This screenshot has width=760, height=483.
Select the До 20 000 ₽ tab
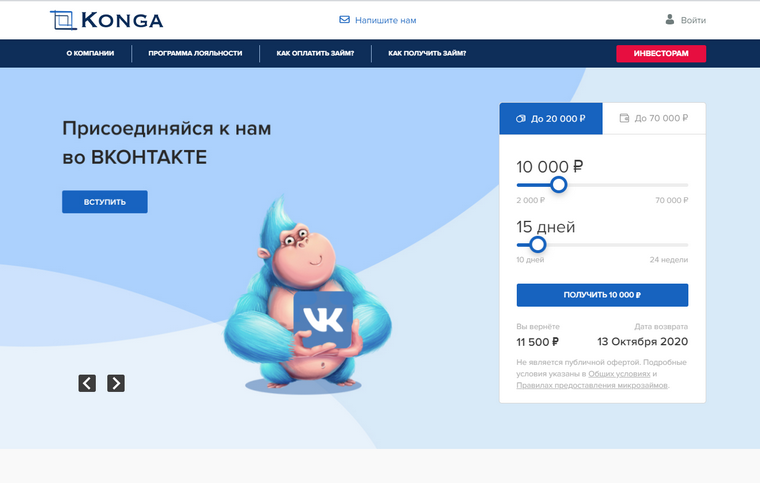551,118
